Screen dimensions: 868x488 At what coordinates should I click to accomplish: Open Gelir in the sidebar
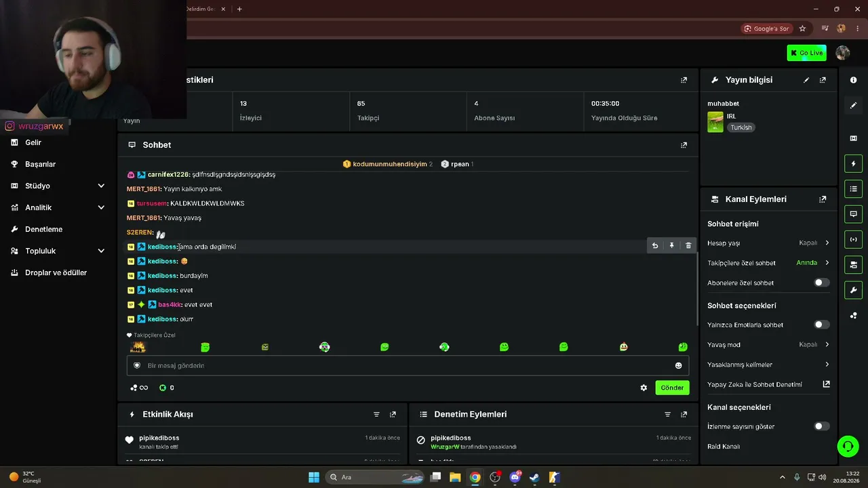(x=33, y=142)
